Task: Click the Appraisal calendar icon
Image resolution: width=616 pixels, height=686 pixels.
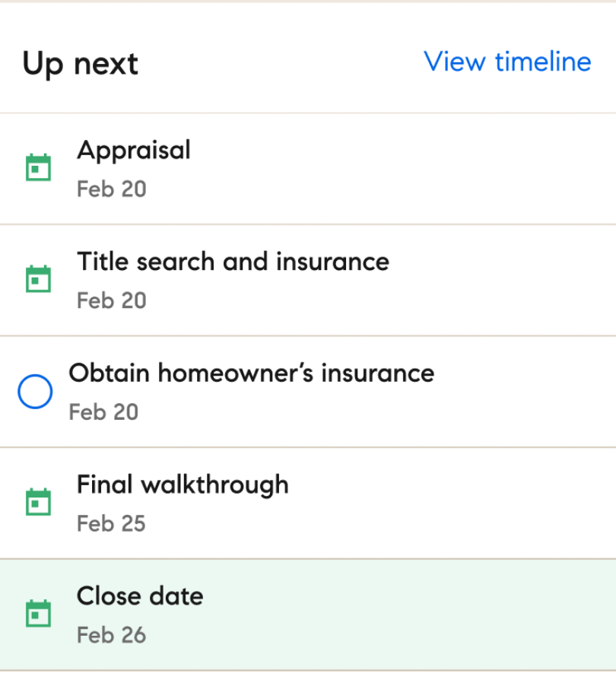Action: click(x=39, y=167)
